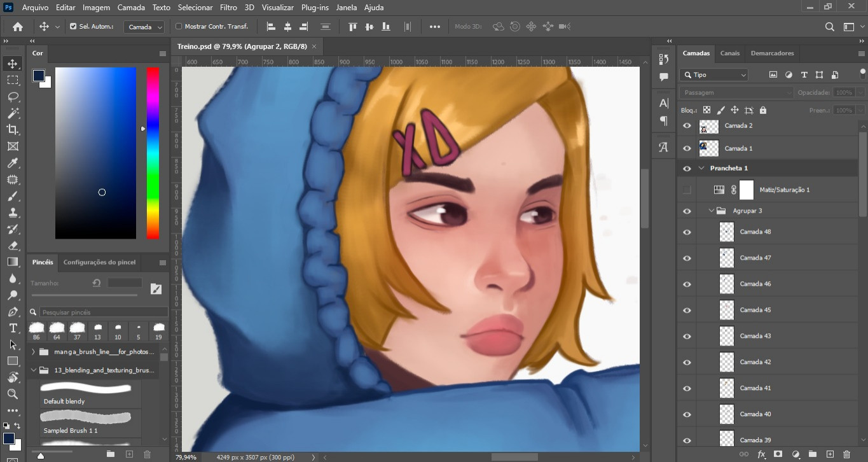Click the Camada 47 layer thumbnail
This screenshot has height=462, width=868.
click(727, 258)
